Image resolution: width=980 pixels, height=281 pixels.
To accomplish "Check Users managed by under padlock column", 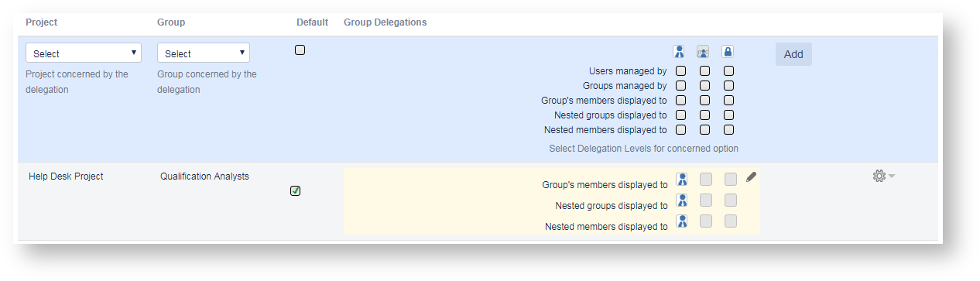I will pos(729,71).
